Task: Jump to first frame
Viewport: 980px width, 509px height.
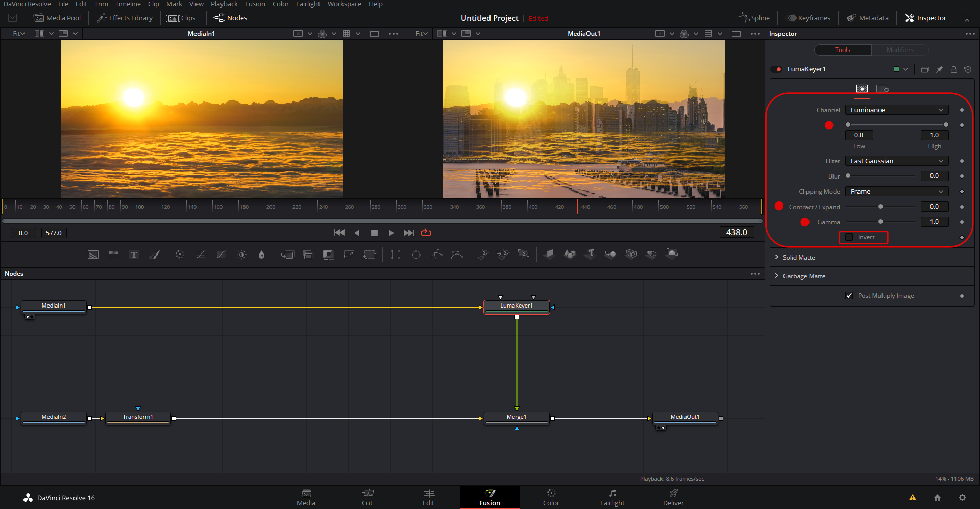Action: click(x=339, y=233)
